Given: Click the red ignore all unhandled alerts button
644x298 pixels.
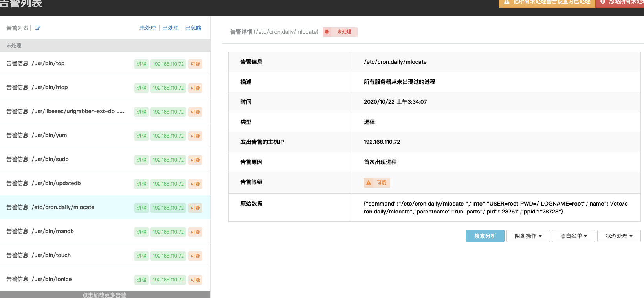Looking at the screenshot, I should pos(620,3).
